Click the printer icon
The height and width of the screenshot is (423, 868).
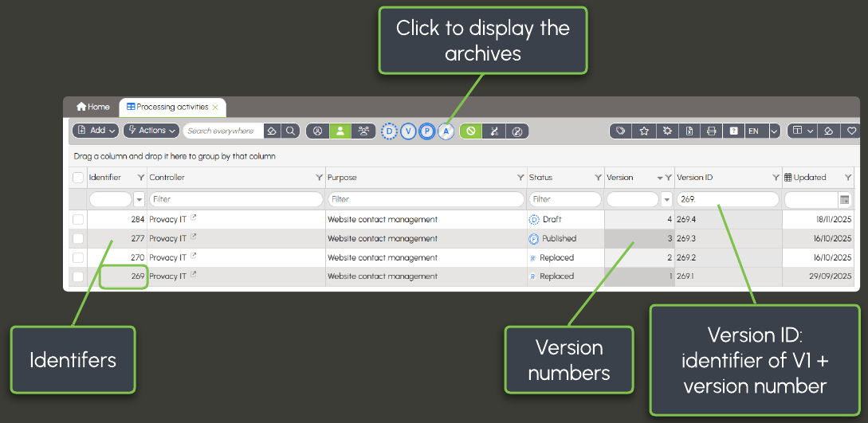712,131
